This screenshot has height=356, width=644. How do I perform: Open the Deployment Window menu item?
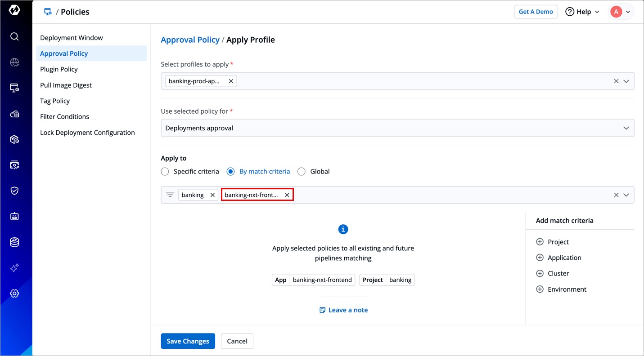click(72, 38)
